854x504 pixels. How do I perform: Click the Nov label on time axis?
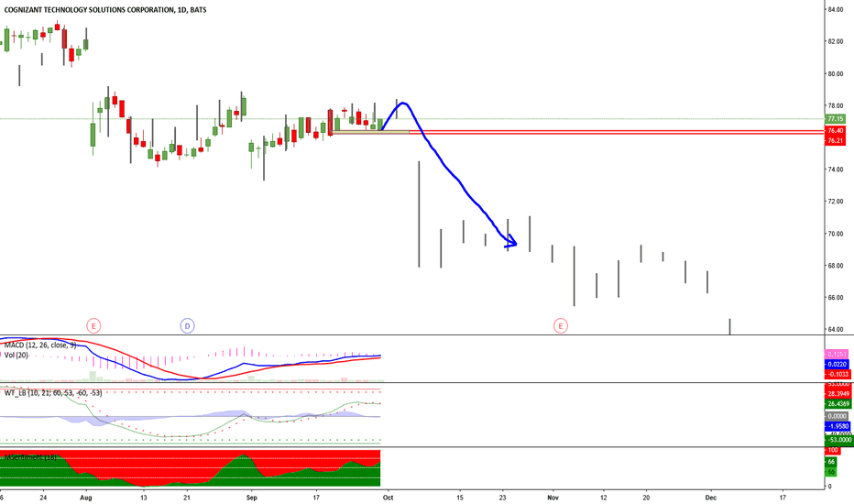553,498
